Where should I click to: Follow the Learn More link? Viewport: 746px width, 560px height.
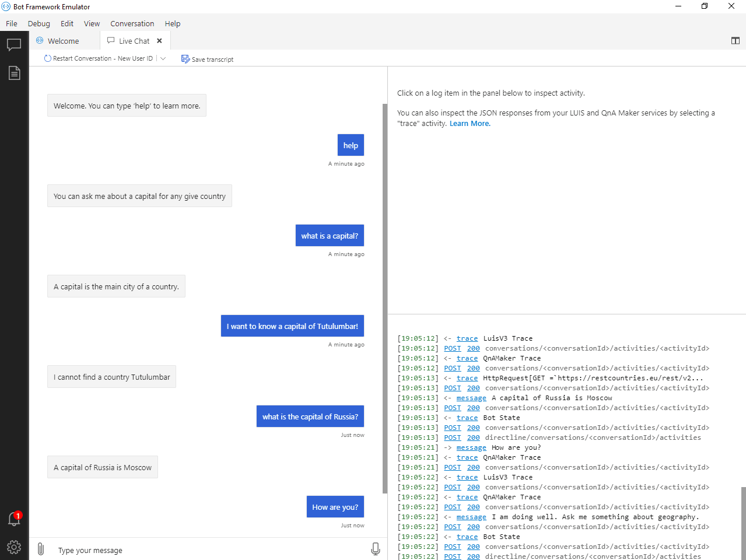(470, 124)
